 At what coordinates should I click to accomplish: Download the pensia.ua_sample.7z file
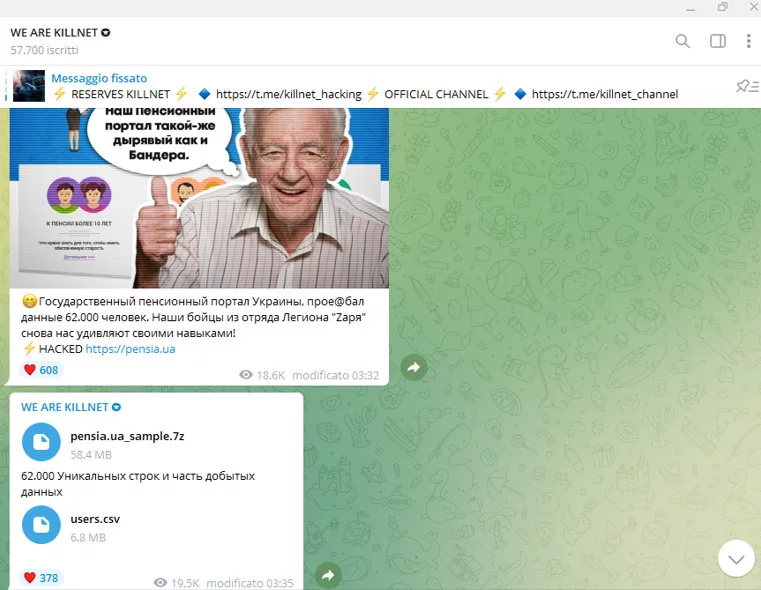tap(41, 442)
